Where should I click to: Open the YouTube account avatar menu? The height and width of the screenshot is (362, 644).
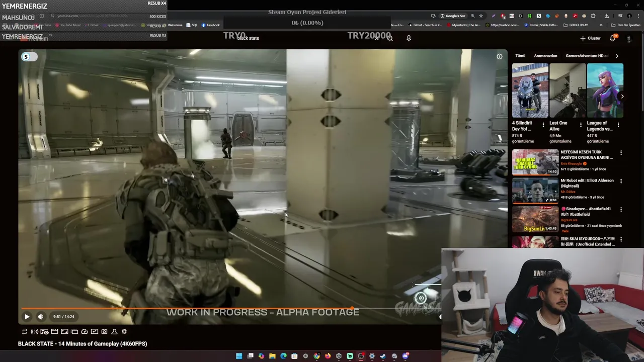629,39
